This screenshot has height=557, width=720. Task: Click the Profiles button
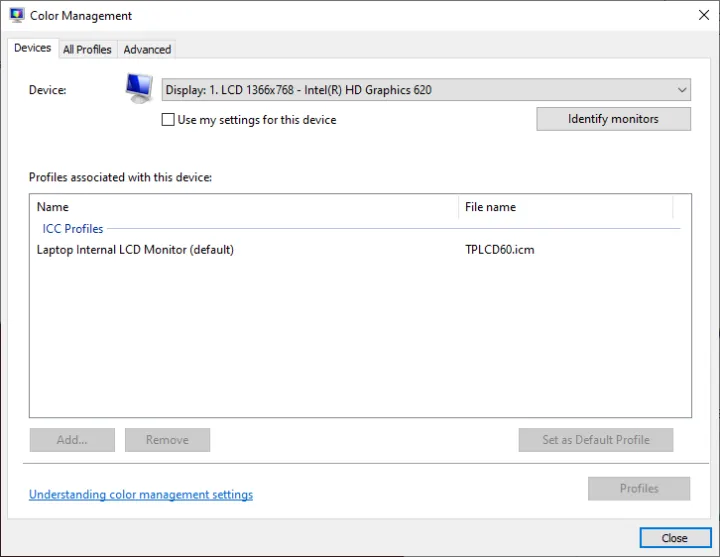[639, 489]
